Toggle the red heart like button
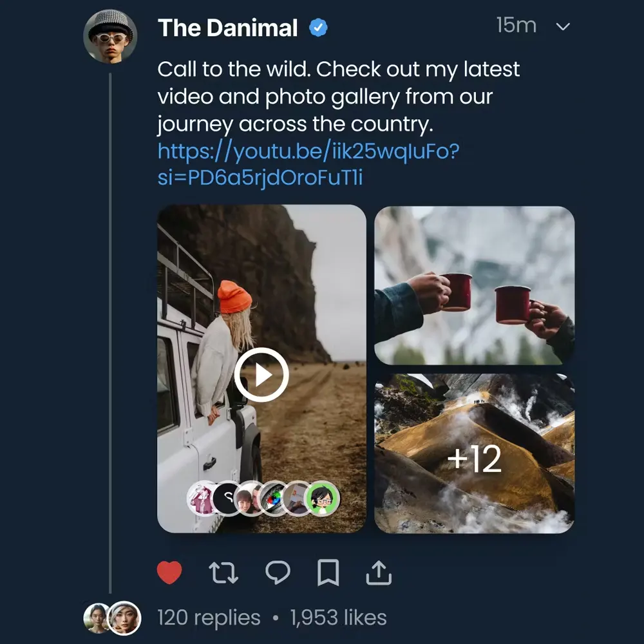 [169, 572]
